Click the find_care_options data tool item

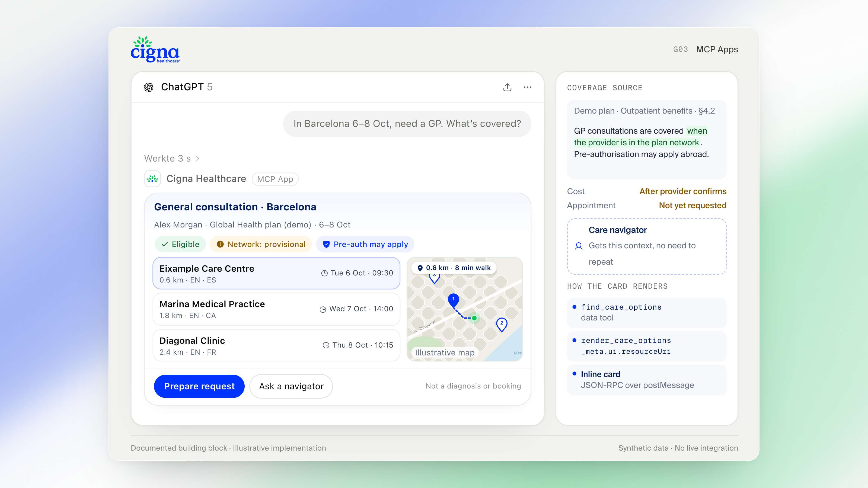tap(647, 313)
